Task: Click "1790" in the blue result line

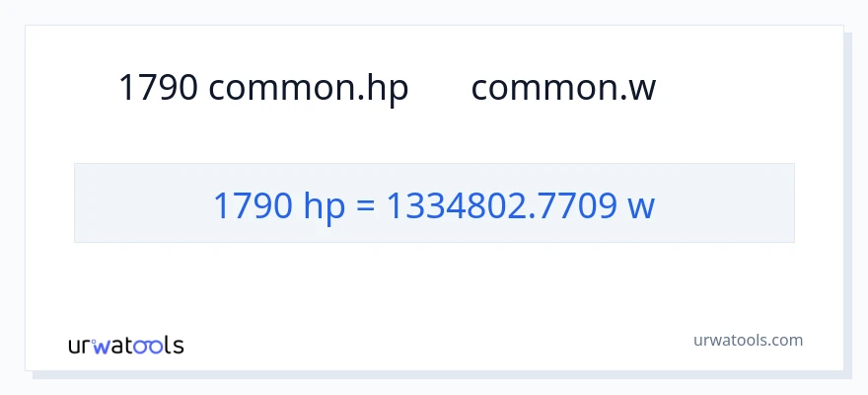Action: point(252,205)
